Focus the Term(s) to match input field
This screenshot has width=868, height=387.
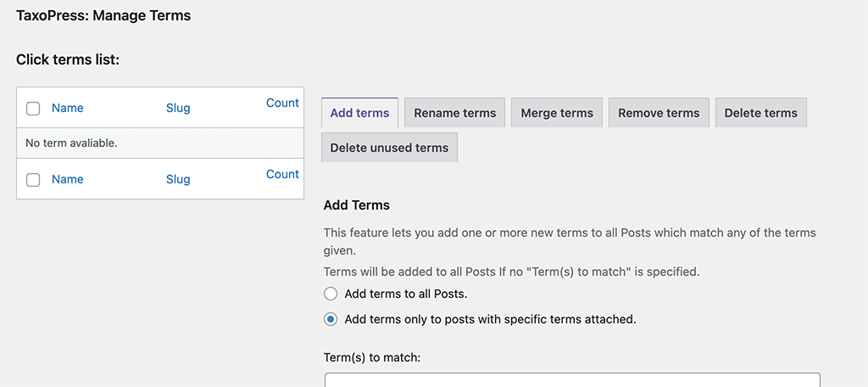pyautogui.click(x=572, y=380)
